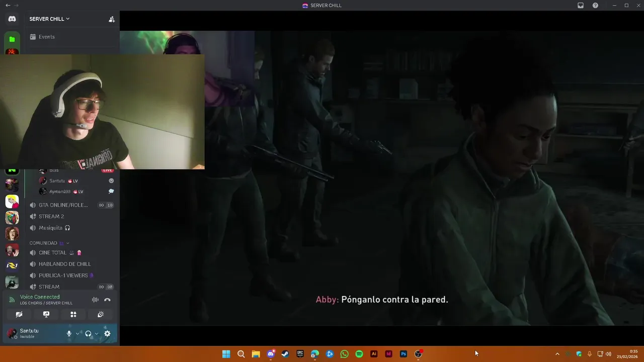Screen dimensions: 644x362
Task: Share your screen button
Action: click(46, 314)
